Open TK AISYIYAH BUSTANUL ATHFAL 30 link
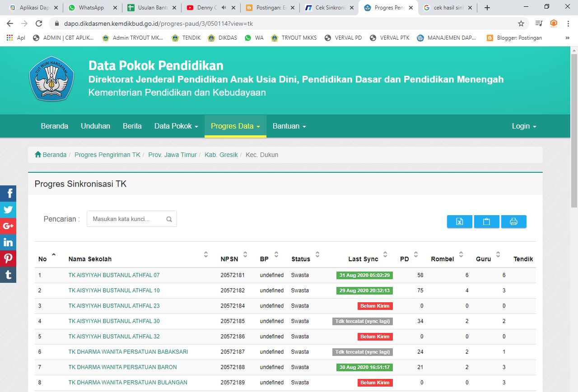This screenshot has height=392, width=578. (x=114, y=321)
